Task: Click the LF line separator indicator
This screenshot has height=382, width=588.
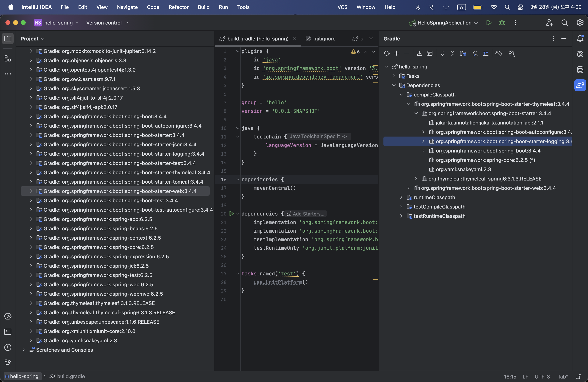Action: click(526, 377)
